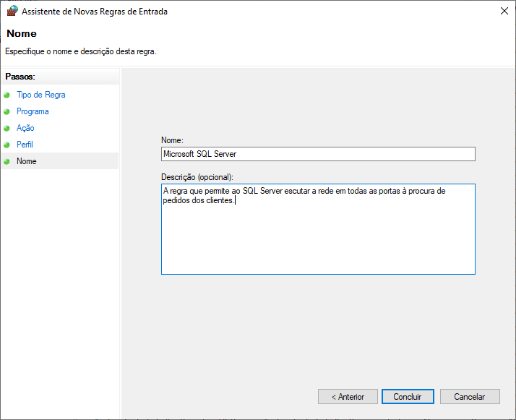Click the green bullet beside the Nome step
Screen dimensions: 516x420
[x=7, y=161]
